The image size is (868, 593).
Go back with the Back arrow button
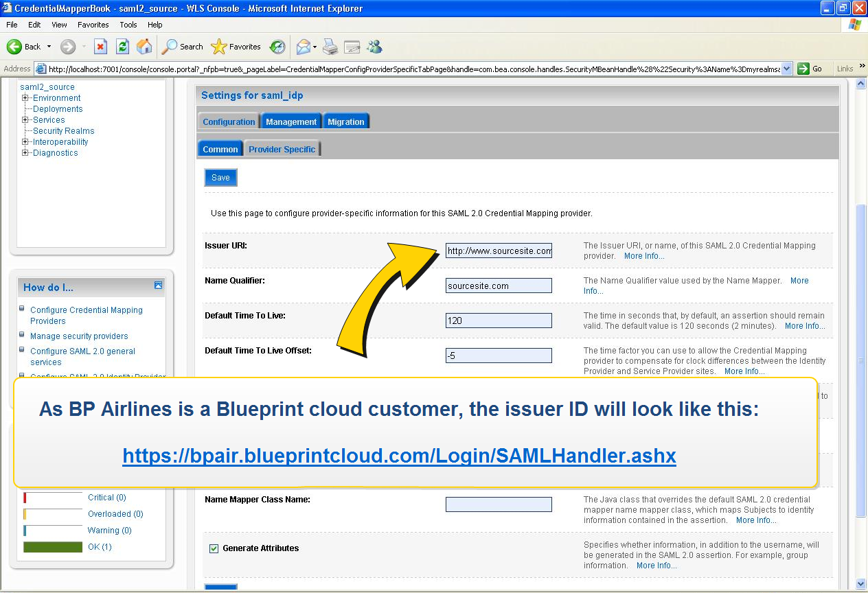click(24, 47)
